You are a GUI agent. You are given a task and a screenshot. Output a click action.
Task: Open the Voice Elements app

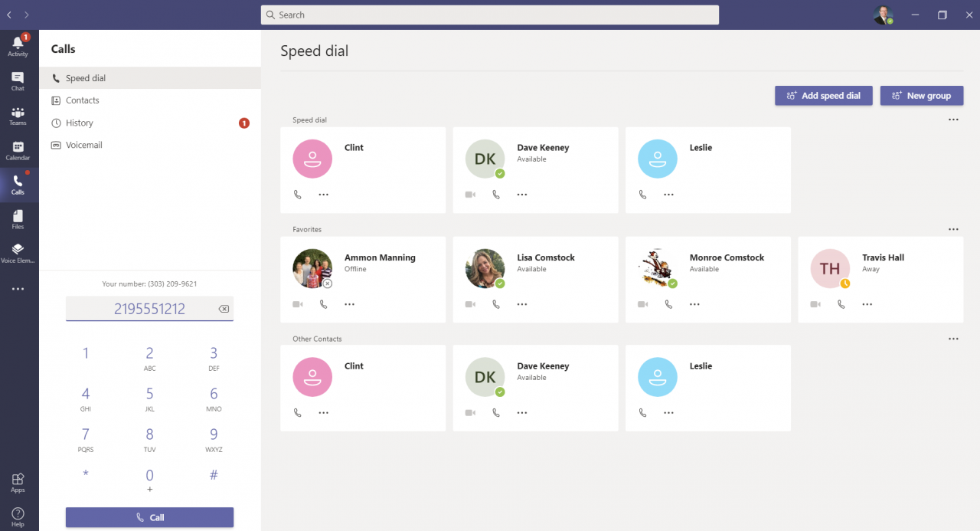point(18,253)
